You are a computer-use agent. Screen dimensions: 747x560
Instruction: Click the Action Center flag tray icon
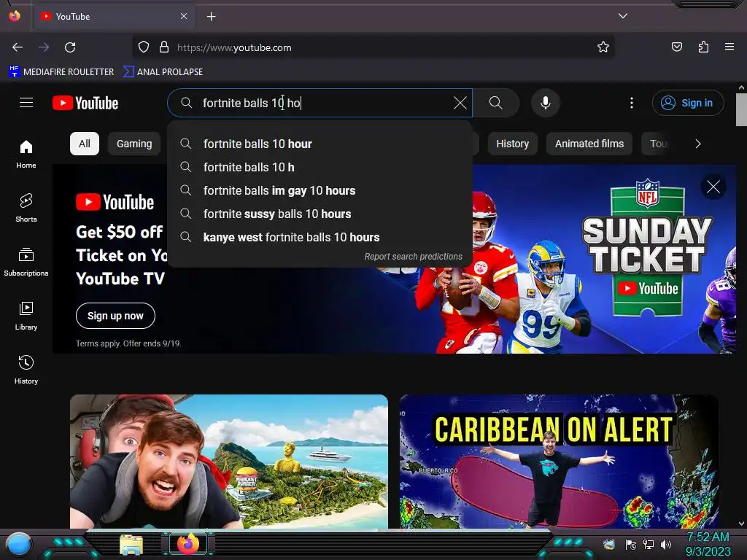pos(631,544)
